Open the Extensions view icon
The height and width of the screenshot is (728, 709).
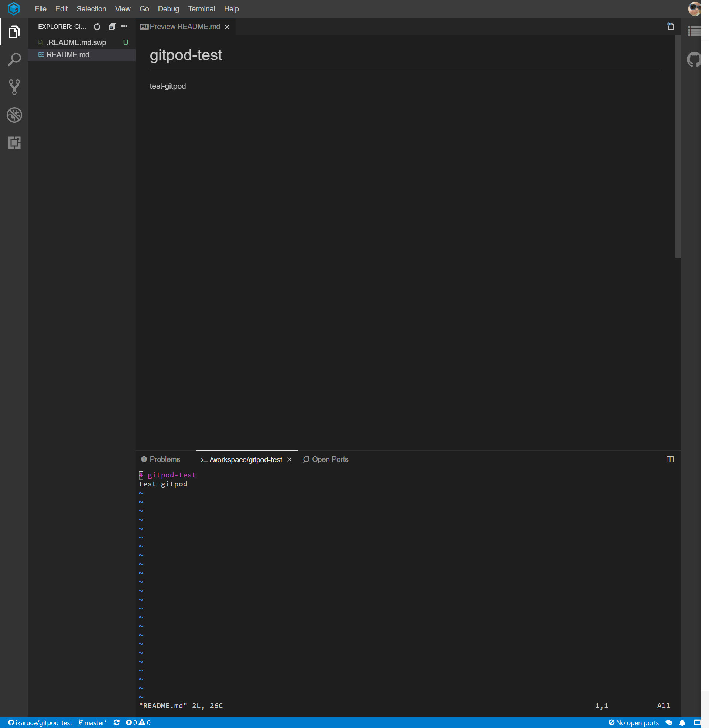coord(14,143)
